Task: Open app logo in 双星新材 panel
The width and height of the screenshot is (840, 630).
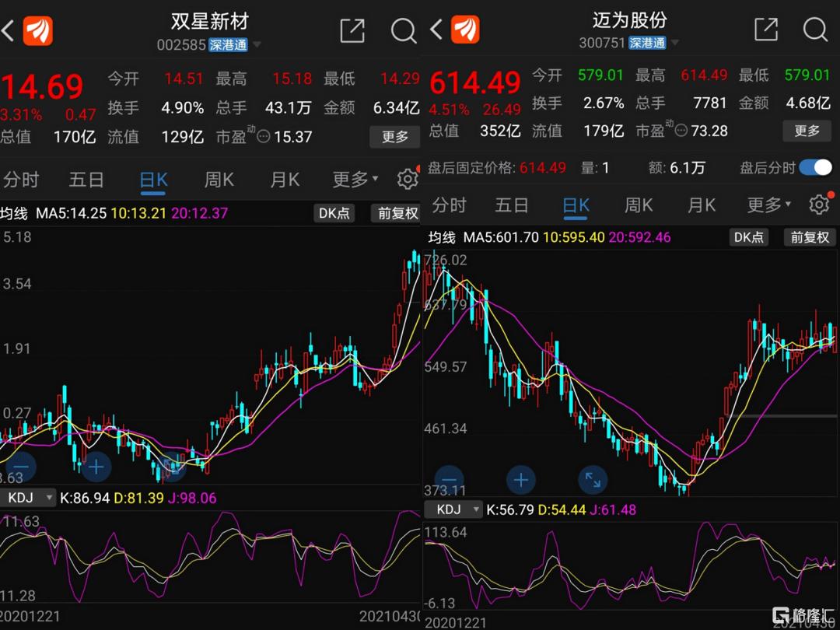Action: [37, 30]
